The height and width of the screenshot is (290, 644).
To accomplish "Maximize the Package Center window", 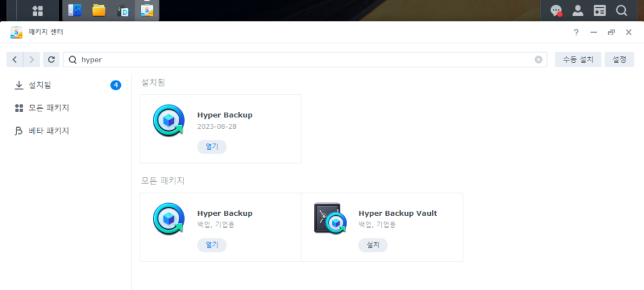I will tap(611, 32).
